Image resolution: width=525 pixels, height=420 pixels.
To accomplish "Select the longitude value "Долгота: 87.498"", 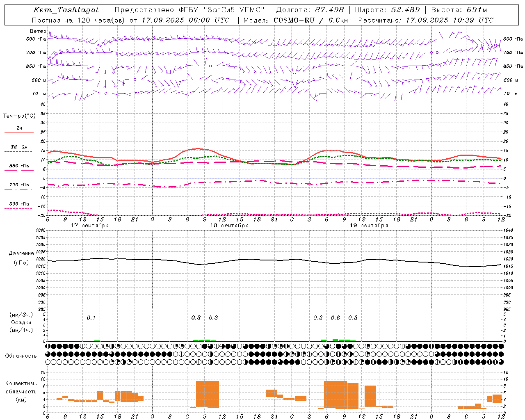I will point(310,10).
